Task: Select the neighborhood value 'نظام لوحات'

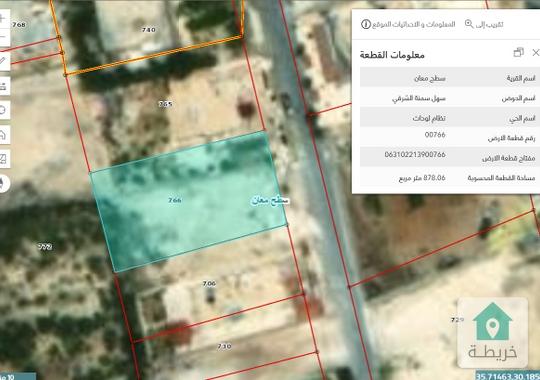Action: point(429,119)
